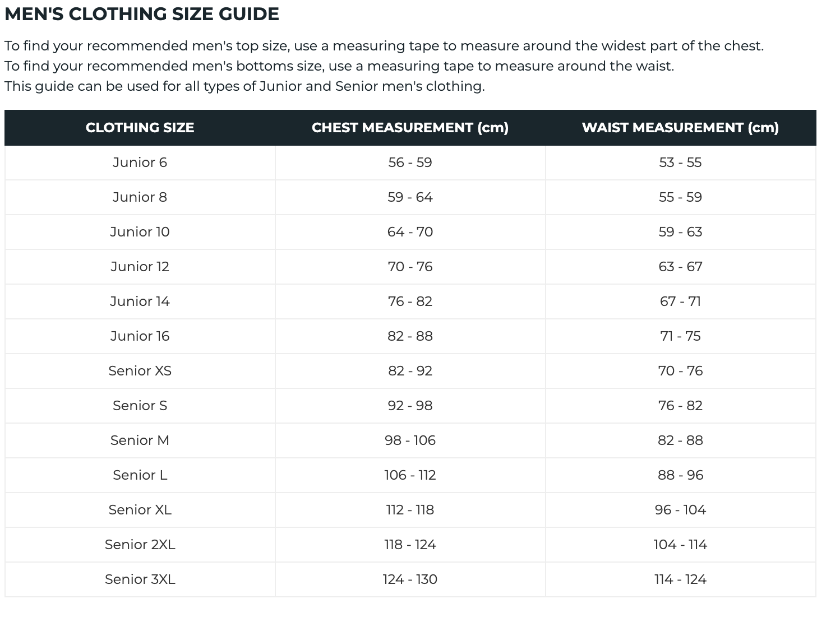
Task: Click the Senior S chest value 92 - 98
Action: (410, 406)
